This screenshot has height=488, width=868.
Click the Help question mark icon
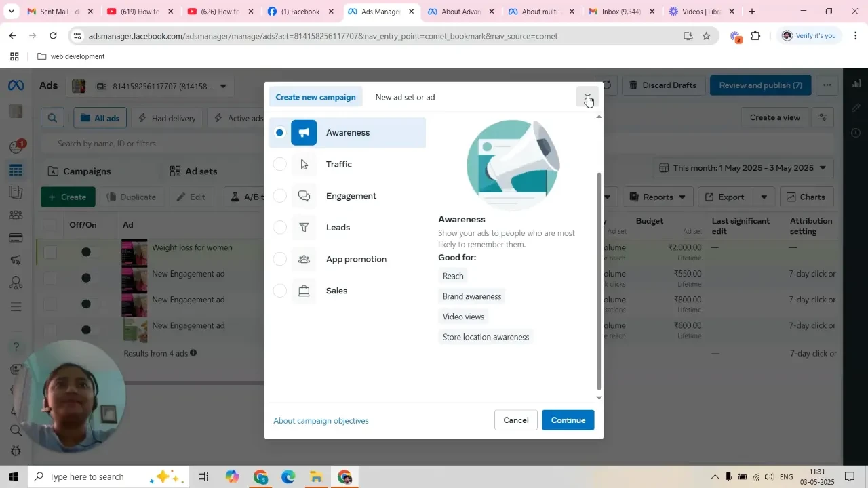tap(16, 347)
